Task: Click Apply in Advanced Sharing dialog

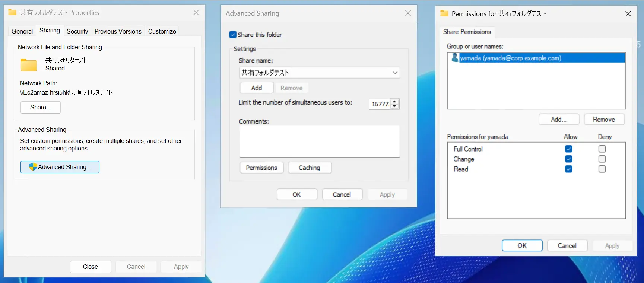Action: pos(387,194)
